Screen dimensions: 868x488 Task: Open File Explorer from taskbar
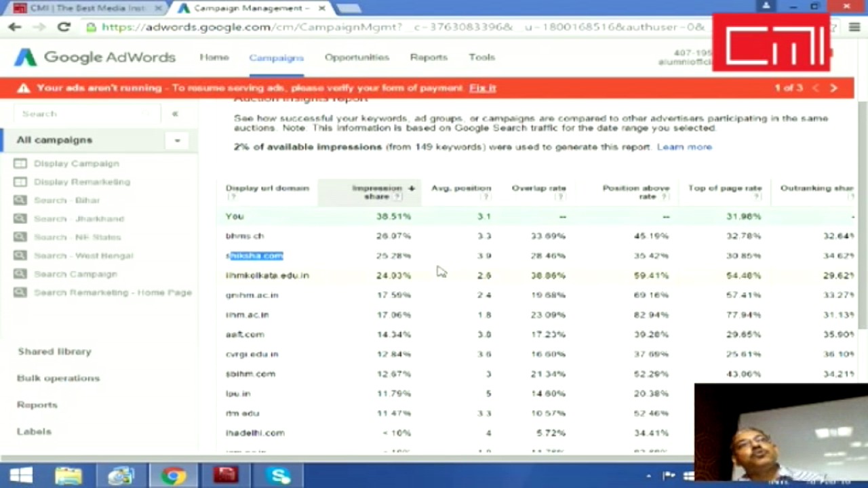(x=68, y=476)
